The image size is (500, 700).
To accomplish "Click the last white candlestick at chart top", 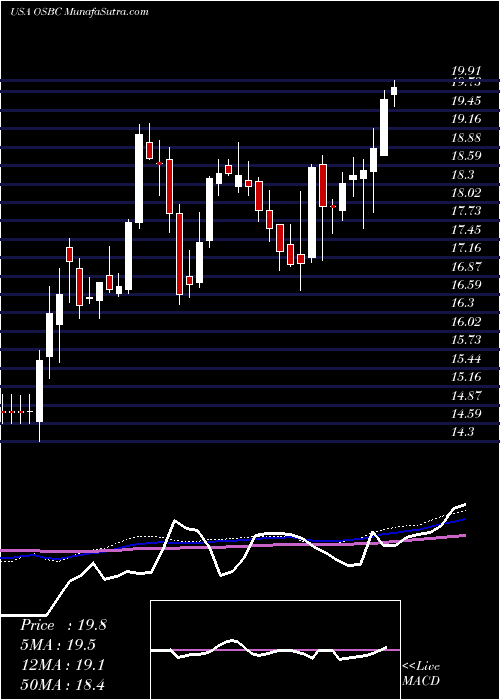I will [x=394, y=91].
